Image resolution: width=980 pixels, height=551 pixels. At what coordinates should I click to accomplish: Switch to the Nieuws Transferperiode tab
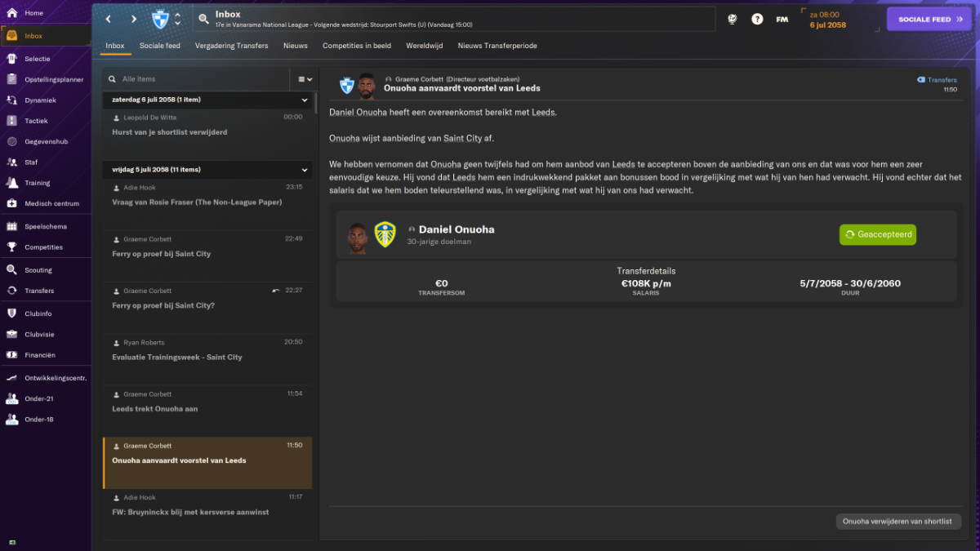coord(497,46)
